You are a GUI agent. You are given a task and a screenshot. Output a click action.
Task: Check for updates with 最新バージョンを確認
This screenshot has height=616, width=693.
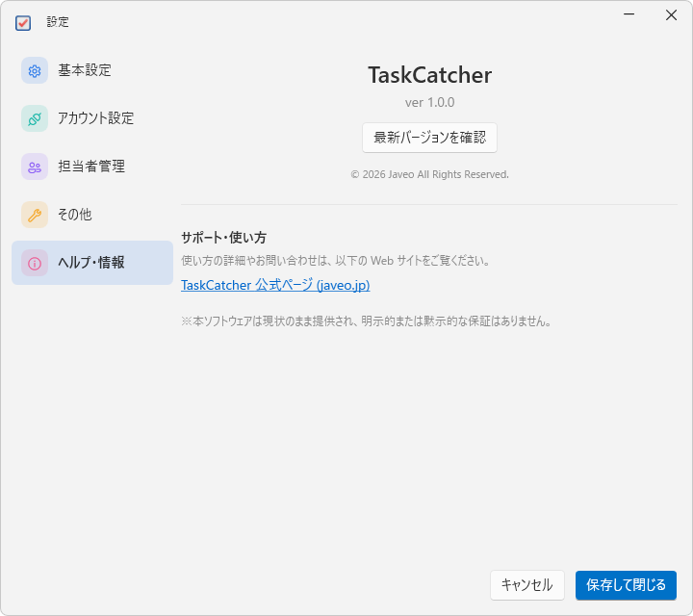[429, 138]
